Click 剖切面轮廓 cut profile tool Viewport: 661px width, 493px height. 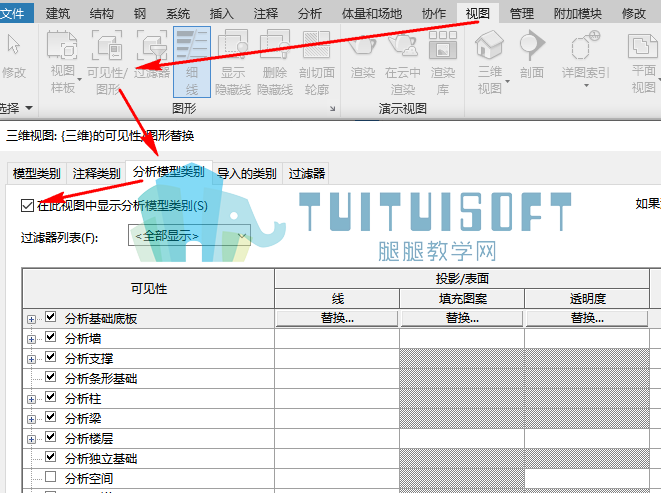(317, 62)
